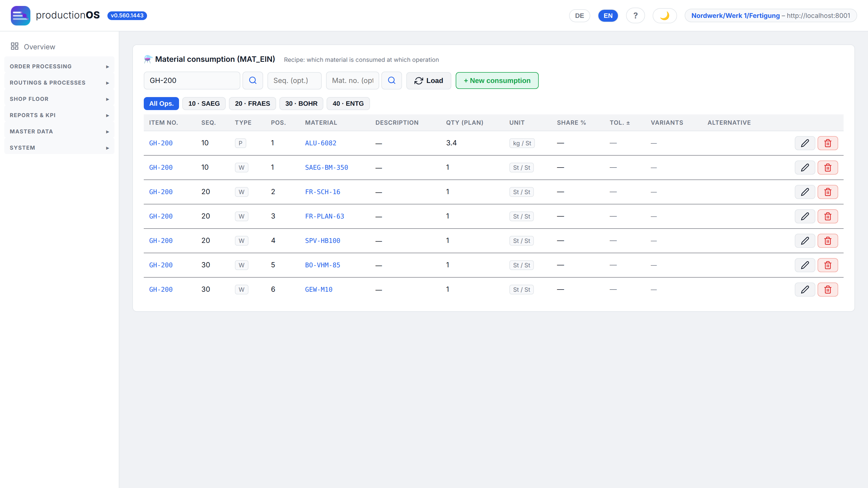The image size is (868, 488).
Task: Open the ALU-6082 material link
Action: coord(320,143)
